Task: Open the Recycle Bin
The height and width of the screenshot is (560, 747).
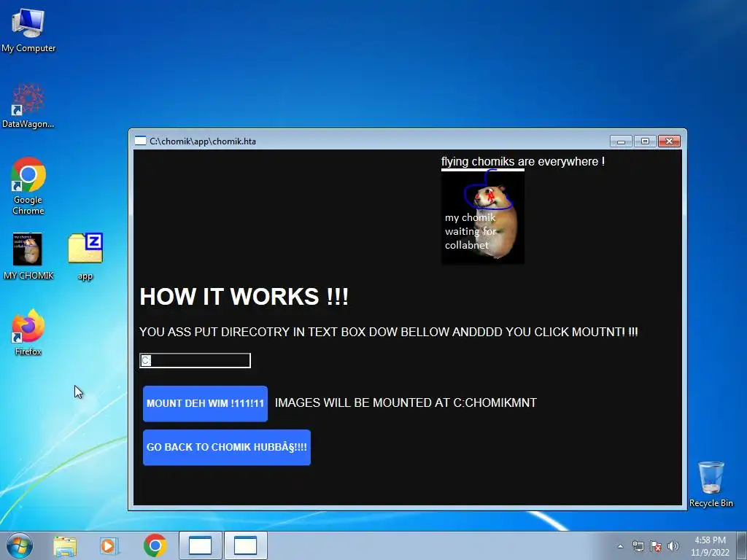Action: click(711, 484)
